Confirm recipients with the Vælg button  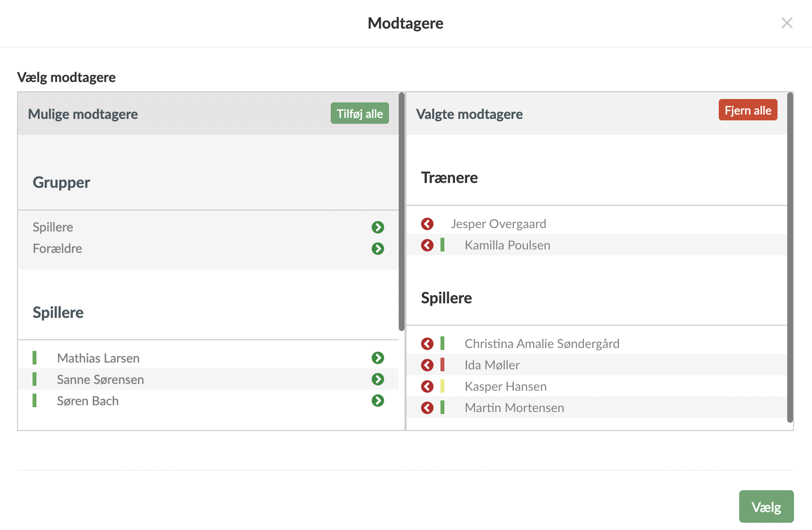[x=766, y=507]
